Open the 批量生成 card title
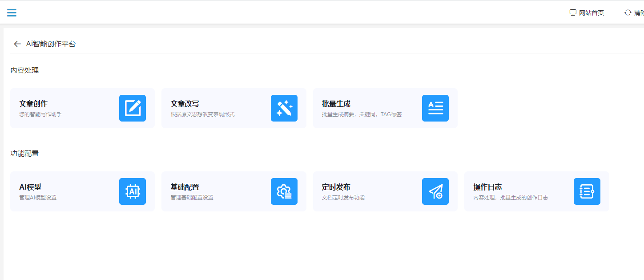 click(x=336, y=104)
